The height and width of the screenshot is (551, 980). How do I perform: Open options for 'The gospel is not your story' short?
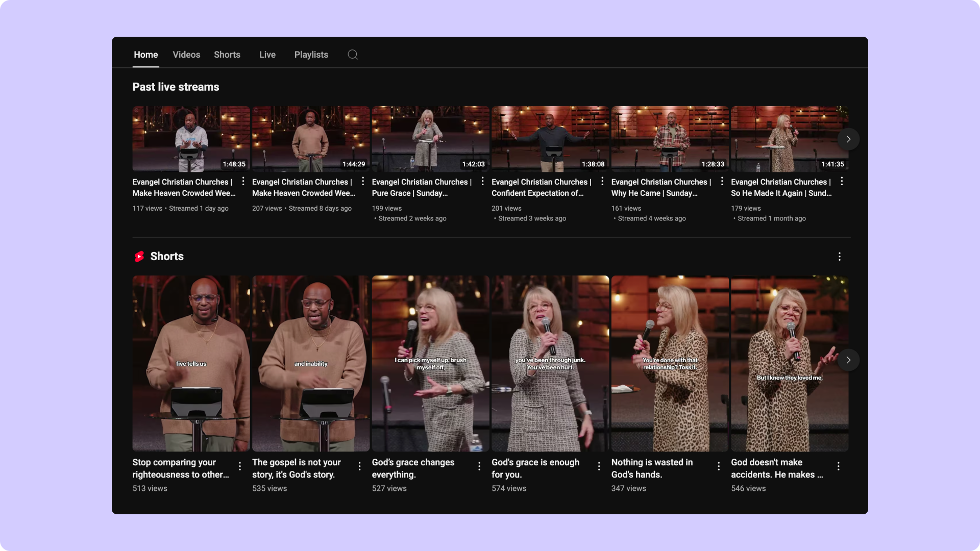click(359, 466)
